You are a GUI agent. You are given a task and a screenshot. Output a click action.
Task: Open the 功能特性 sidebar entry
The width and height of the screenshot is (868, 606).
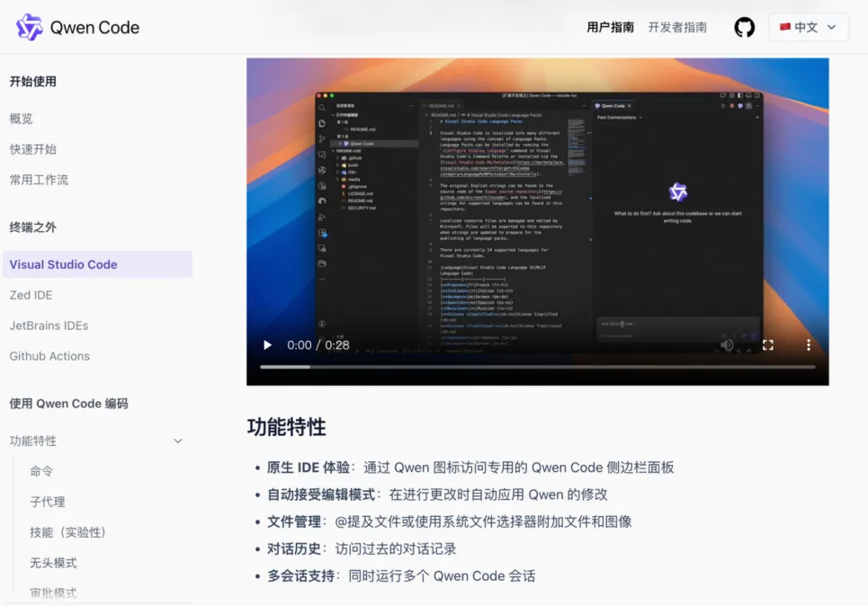[x=32, y=441]
